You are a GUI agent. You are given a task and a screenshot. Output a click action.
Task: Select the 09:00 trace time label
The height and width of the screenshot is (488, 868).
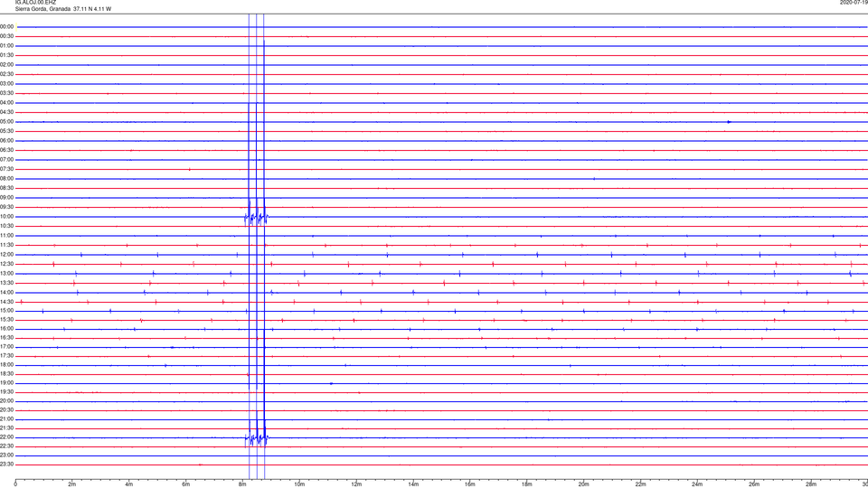[6, 198]
